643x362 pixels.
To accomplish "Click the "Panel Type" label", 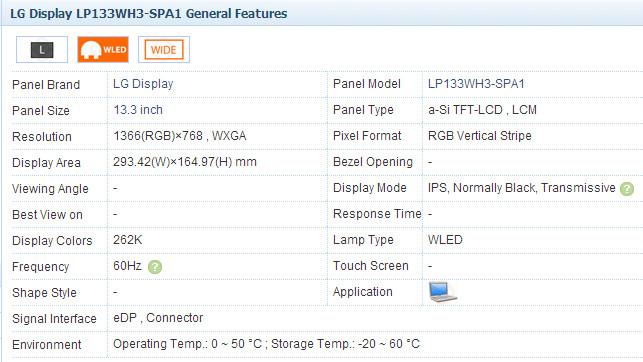I will point(363,110).
